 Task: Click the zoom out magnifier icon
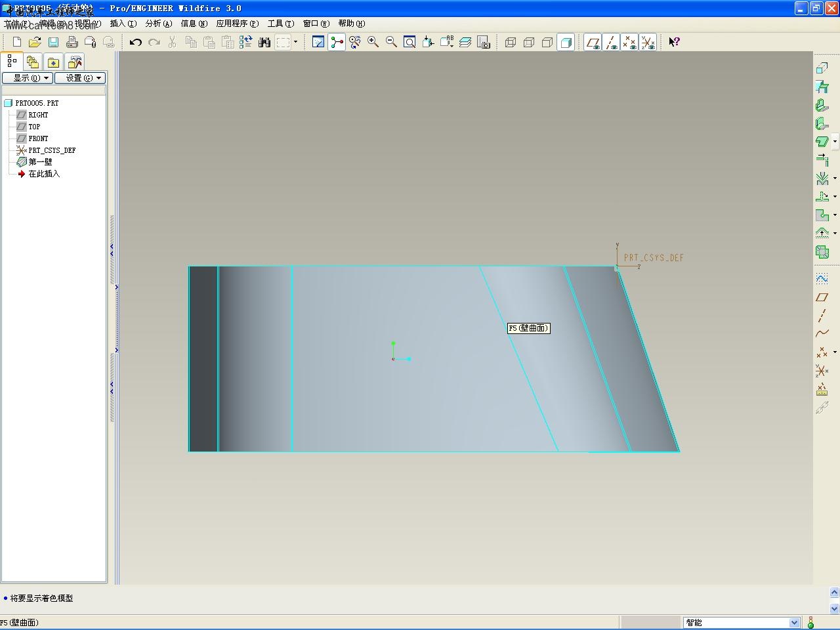[x=392, y=42]
